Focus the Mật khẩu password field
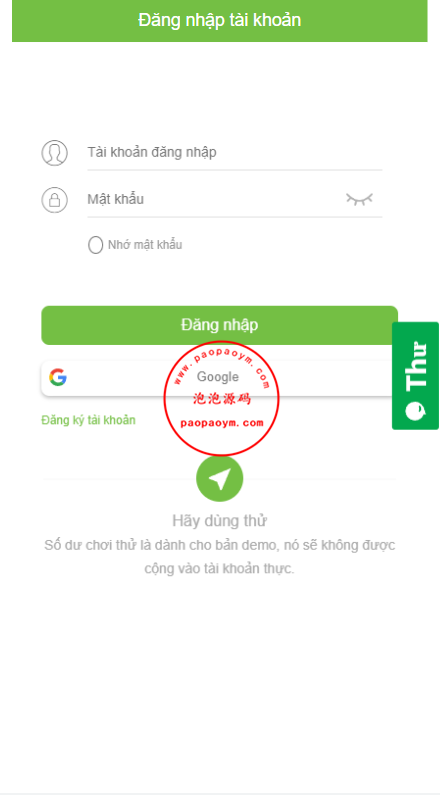This screenshot has height=795, width=440. 214,199
